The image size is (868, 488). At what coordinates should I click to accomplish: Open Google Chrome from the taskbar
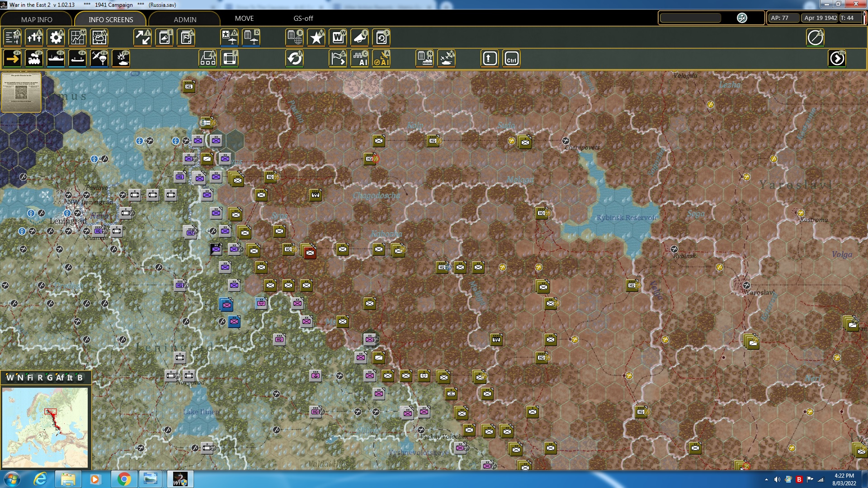(x=124, y=479)
